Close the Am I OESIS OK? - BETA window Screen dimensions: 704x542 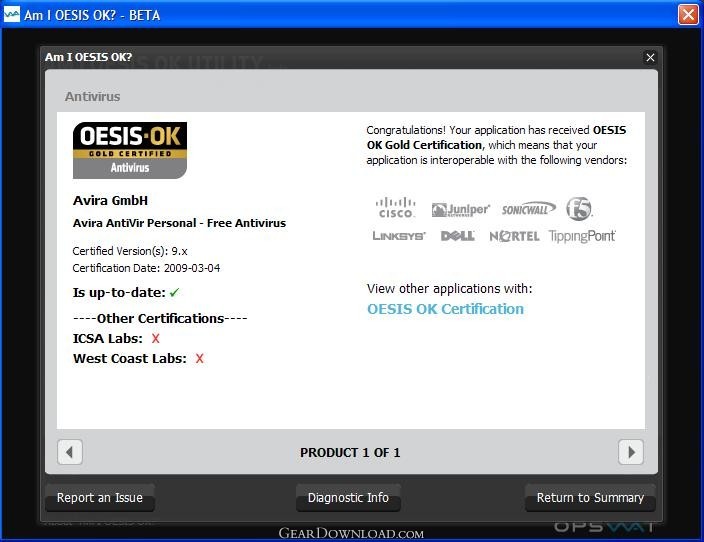pyautogui.click(x=688, y=15)
